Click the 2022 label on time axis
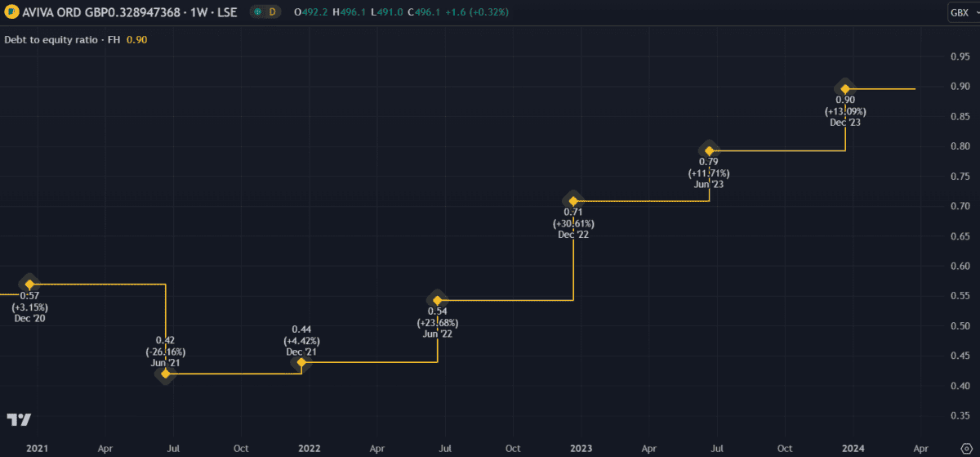This screenshot has width=980, height=457. coord(309,449)
